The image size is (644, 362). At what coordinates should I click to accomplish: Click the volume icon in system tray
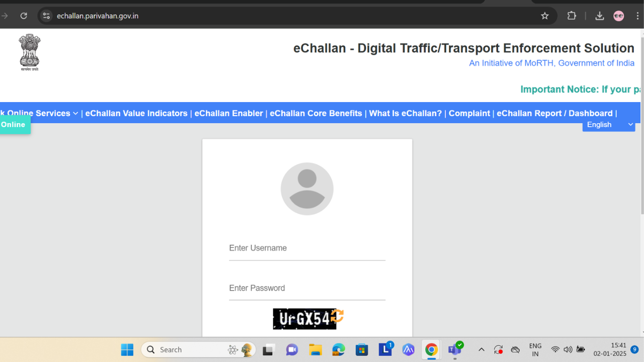point(568,349)
